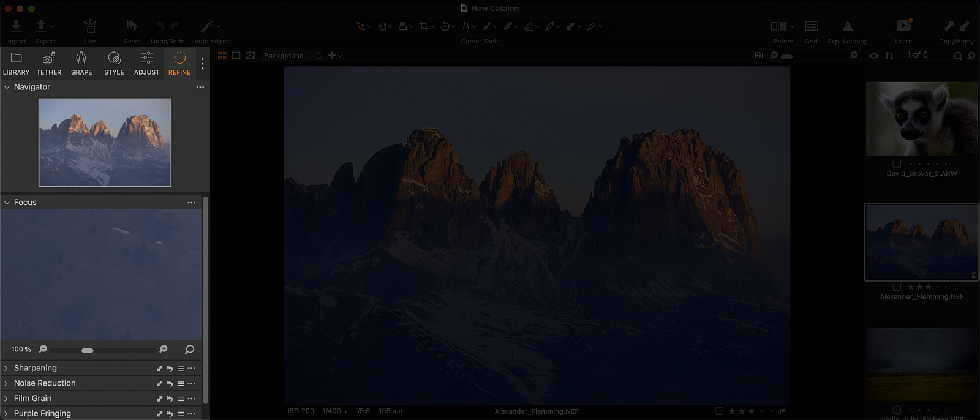Click the Export icon
Viewport: 980px width, 420px height.
point(41,26)
